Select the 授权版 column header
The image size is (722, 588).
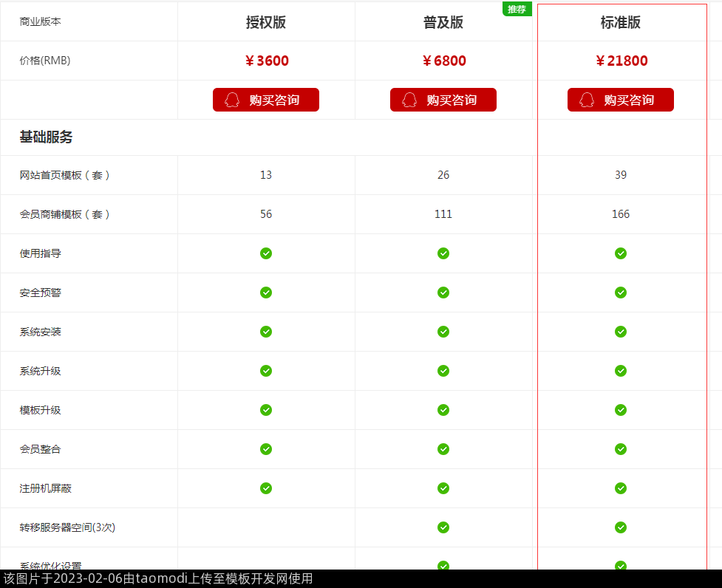click(266, 22)
